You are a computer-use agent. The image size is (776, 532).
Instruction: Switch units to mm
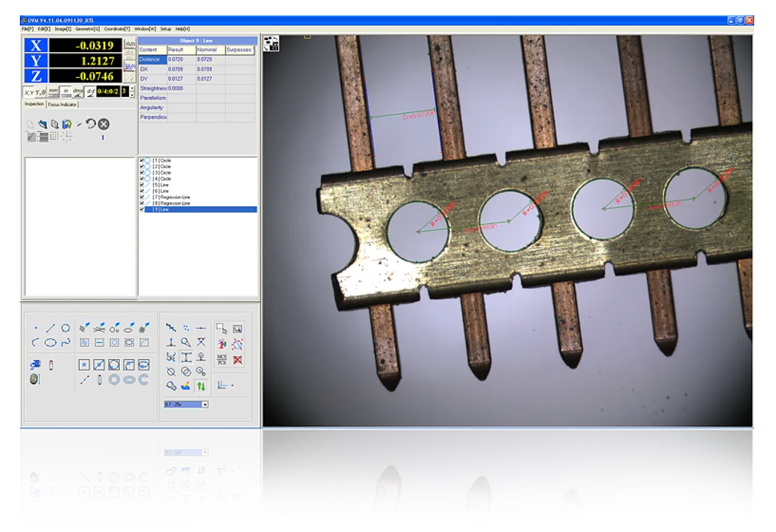click(x=53, y=91)
